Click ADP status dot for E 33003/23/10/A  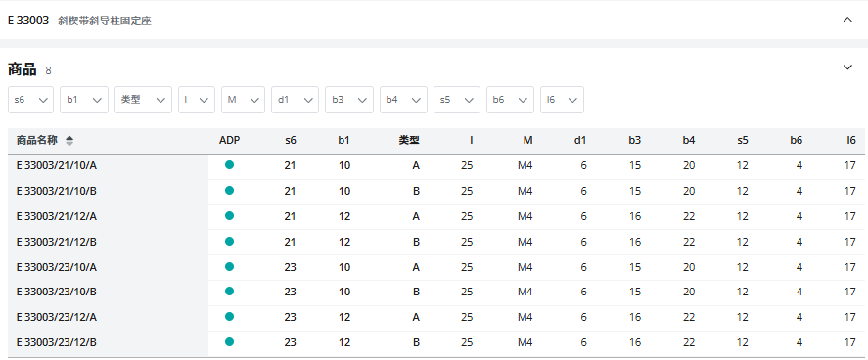pos(230,266)
